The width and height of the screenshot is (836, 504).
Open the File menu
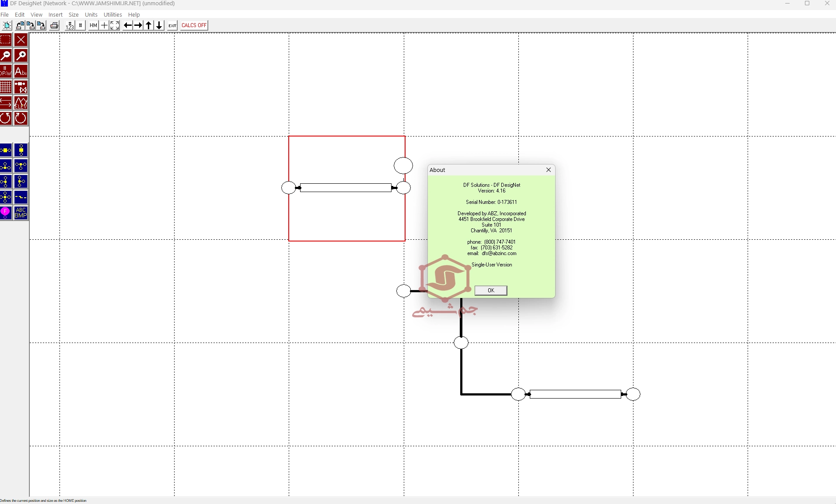(5, 14)
